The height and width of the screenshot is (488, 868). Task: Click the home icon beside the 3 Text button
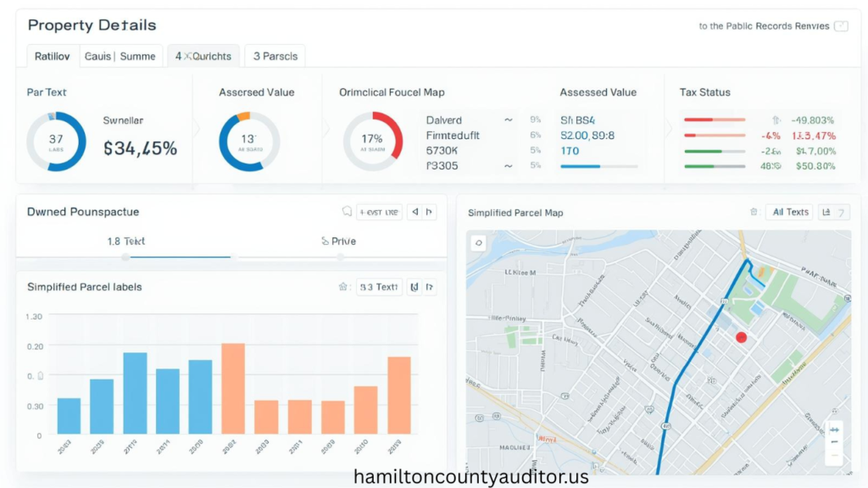[344, 286]
